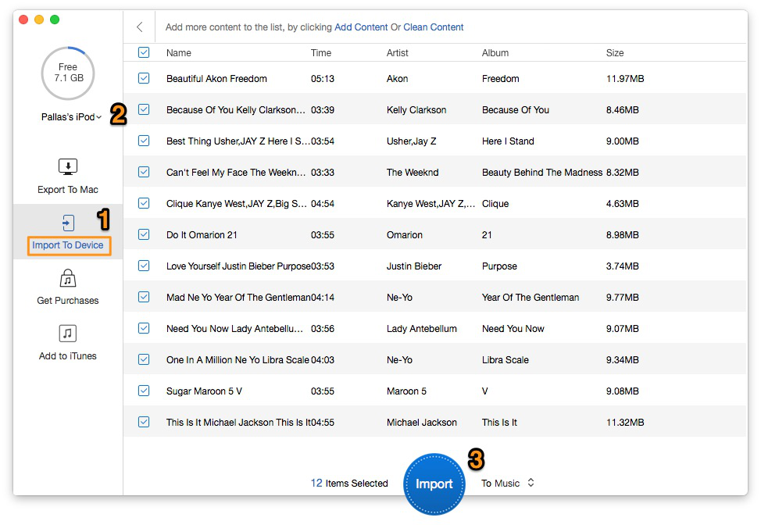Image resolution: width=761 pixels, height=532 pixels.
Task: Uncheck Best Thing Usher song
Action: click(x=144, y=141)
